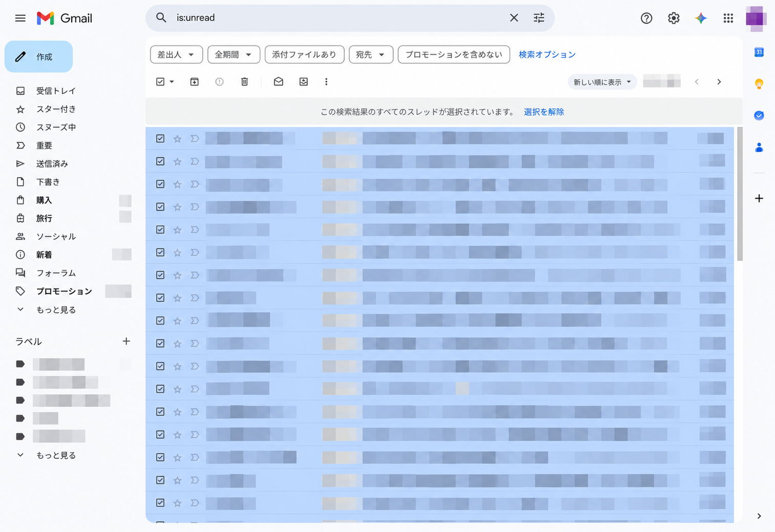Toggle the プロモーションを含めない filter chip
Screen dimensions: 775x532
454,55
